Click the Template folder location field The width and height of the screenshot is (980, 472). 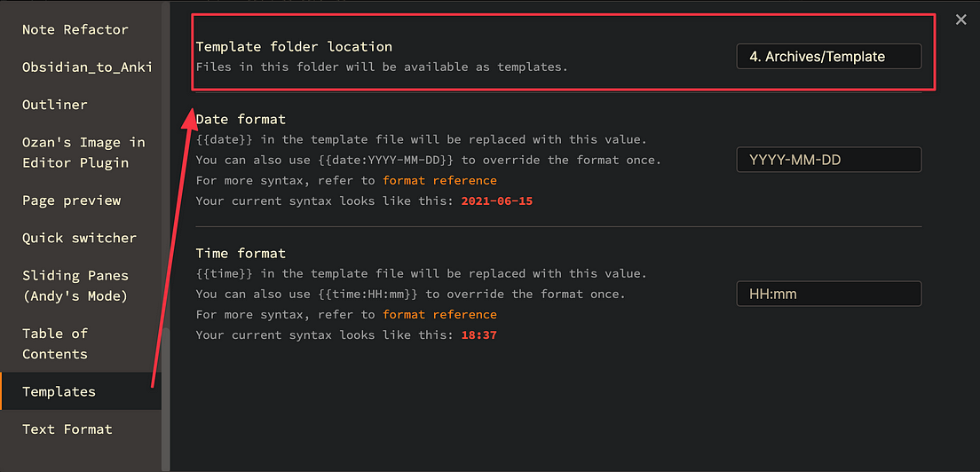pyautogui.click(x=829, y=56)
